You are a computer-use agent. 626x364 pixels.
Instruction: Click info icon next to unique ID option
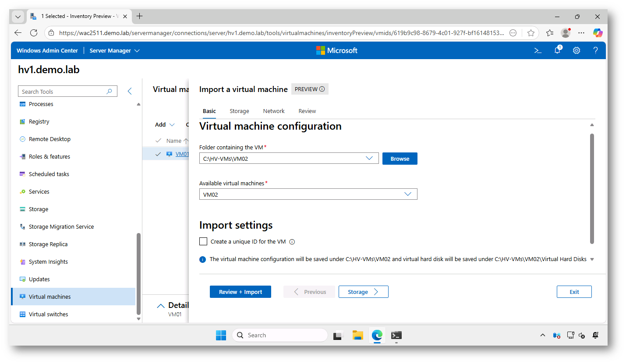[x=292, y=242]
